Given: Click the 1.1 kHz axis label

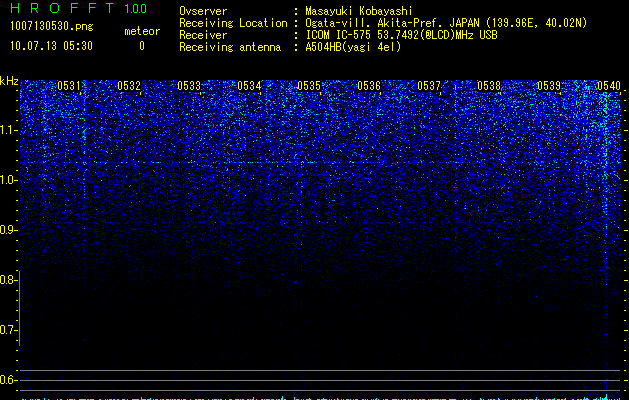Looking at the screenshot, I should click(x=9, y=130).
